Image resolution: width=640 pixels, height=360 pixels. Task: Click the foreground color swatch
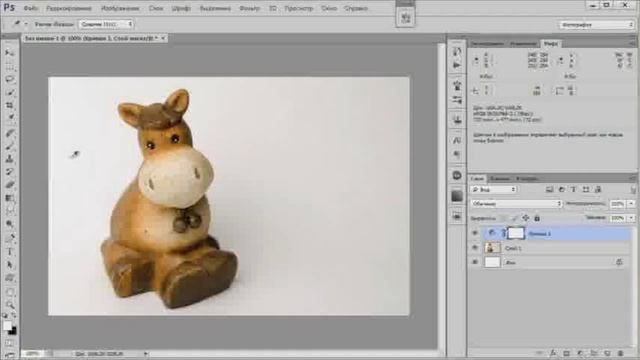[8, 325]
